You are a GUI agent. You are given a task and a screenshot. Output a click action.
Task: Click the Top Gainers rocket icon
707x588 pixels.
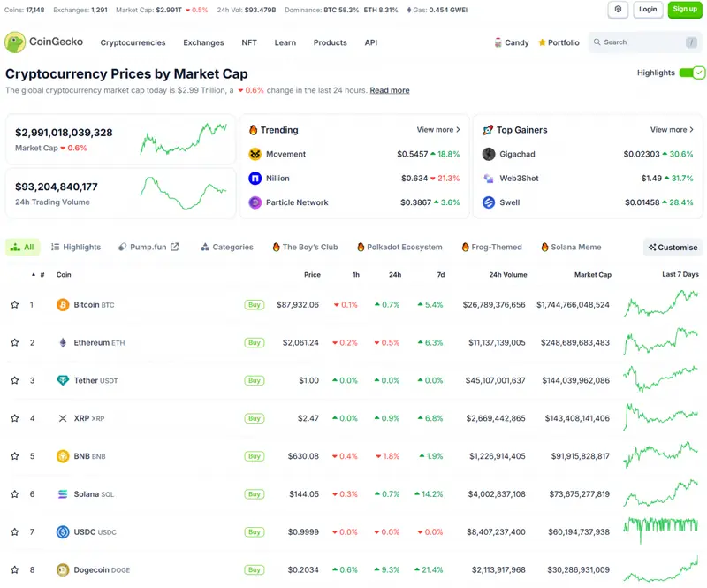[488, 130]
